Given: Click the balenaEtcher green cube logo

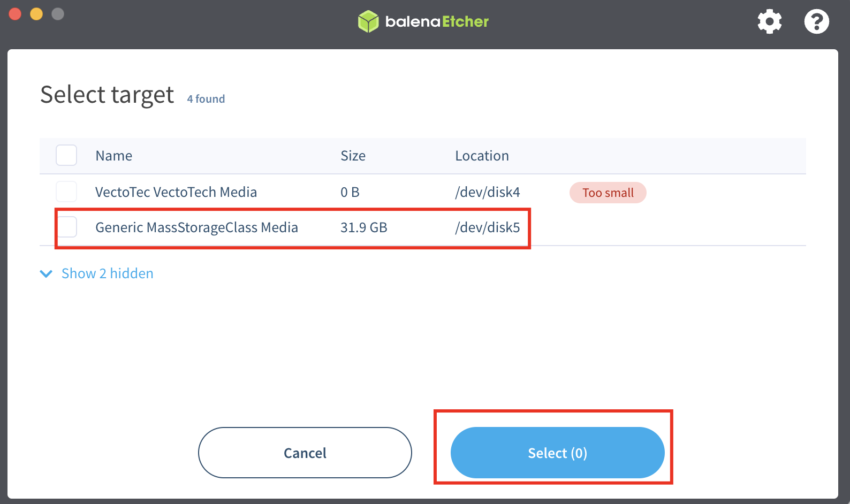Looking at the screenshot, I should tap(368, 21).
